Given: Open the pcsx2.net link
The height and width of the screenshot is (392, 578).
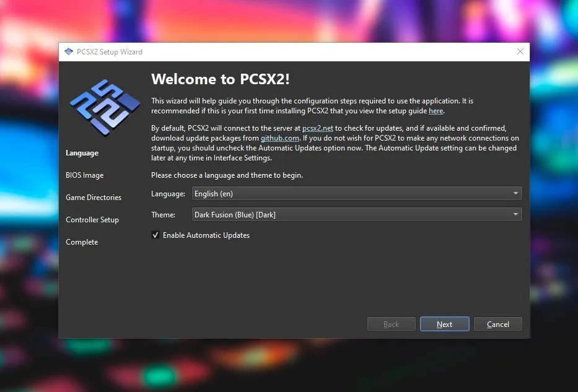Looking at the screenshot, I should pyautogui.click(x=318, y=128).
